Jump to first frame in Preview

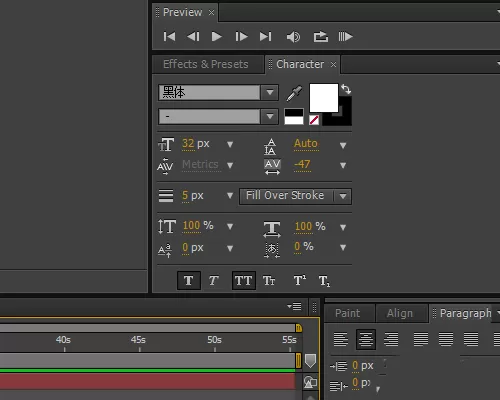click(169, 37)
